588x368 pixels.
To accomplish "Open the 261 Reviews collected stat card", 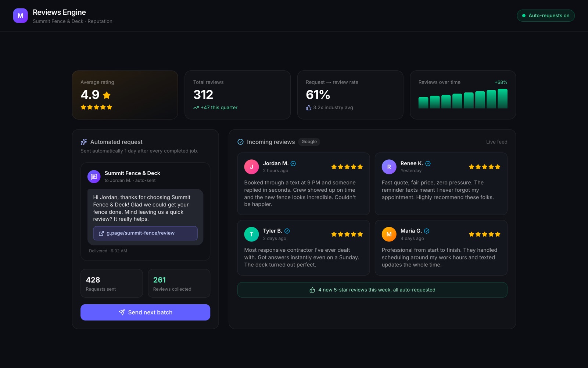I will pyautogui.click(x=179, y=283).
